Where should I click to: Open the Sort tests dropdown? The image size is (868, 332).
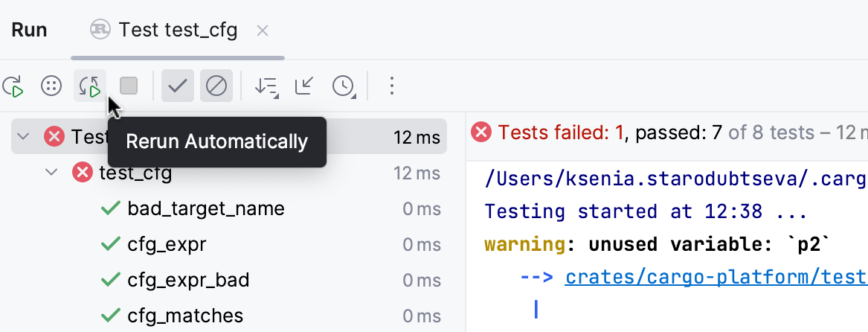[266, 86]
